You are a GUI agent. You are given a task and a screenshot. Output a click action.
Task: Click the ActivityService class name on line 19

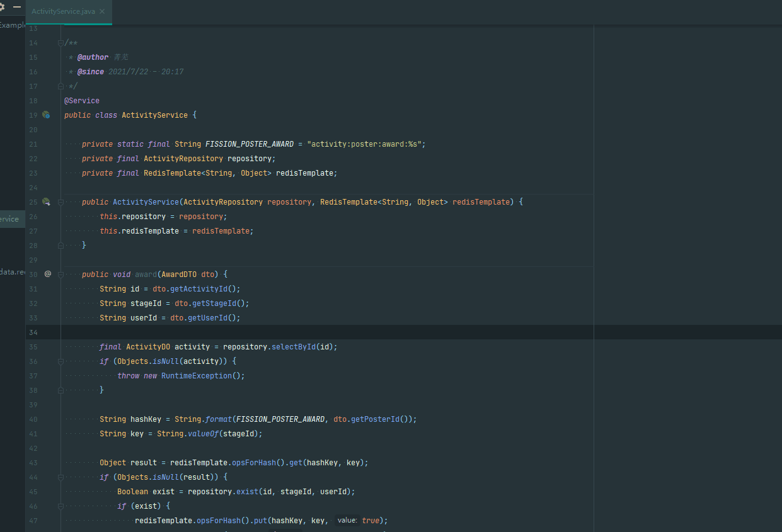(154, 115)
